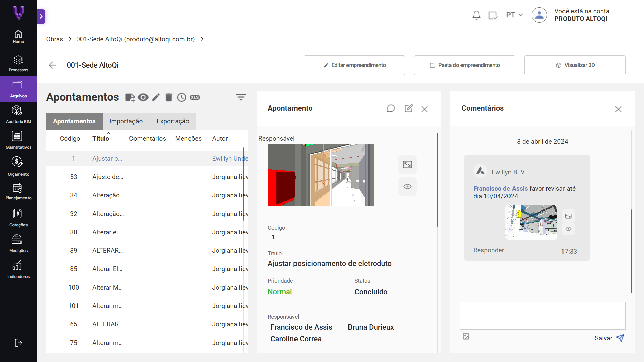Viewport: 644px width, 362px height.
Task: Click notification bell icon
Action: tap(476, 15)
